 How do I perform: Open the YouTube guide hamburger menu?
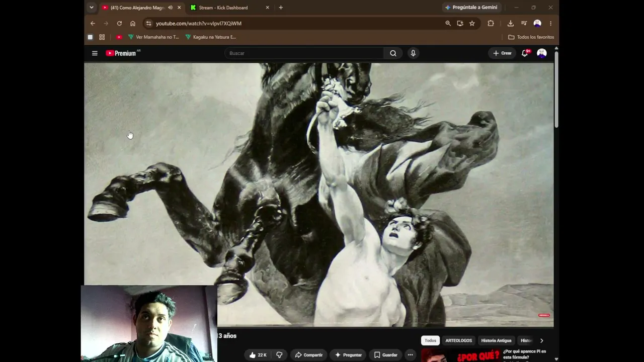pyautogui.click(x=95, y=53)
